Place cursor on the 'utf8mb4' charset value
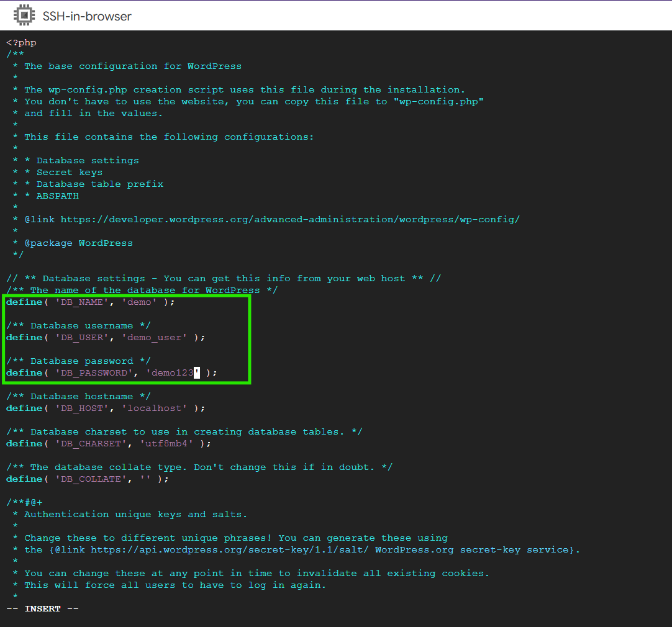 (x=166, y=444)
